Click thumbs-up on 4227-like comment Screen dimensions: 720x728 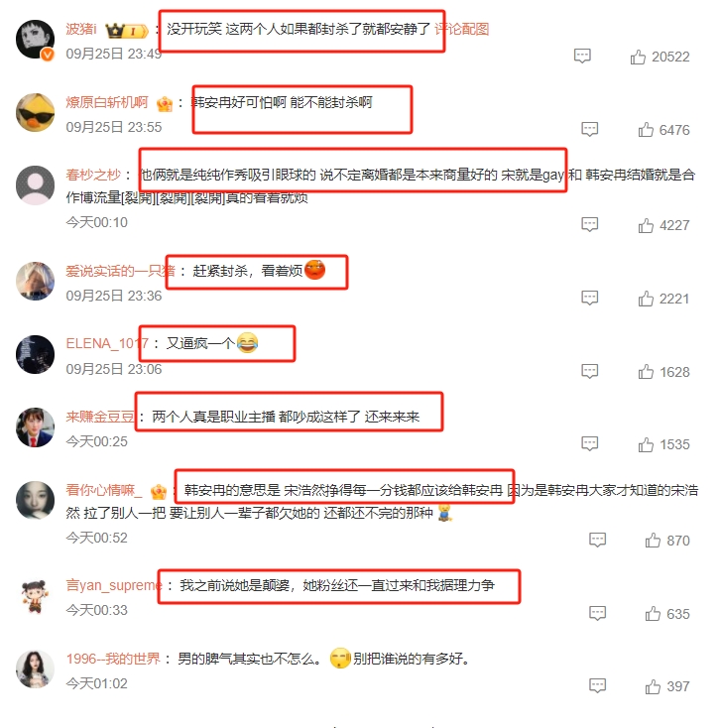(646, 226)
